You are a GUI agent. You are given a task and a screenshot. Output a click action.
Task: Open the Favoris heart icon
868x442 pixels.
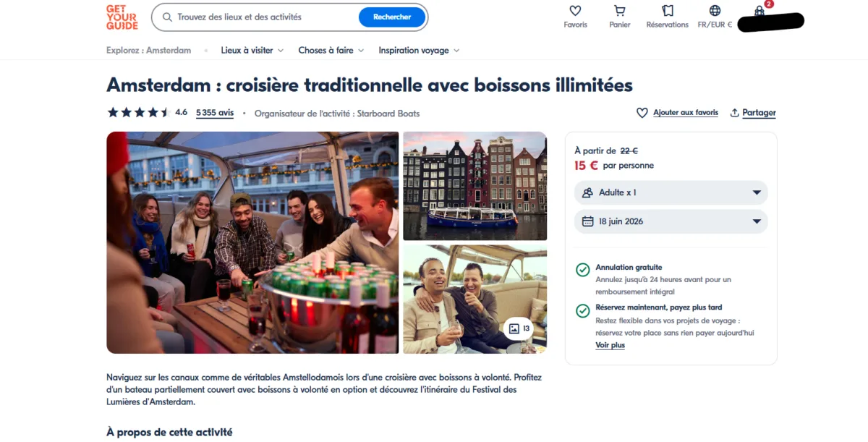pyautogui.click(x=575, y=11)
